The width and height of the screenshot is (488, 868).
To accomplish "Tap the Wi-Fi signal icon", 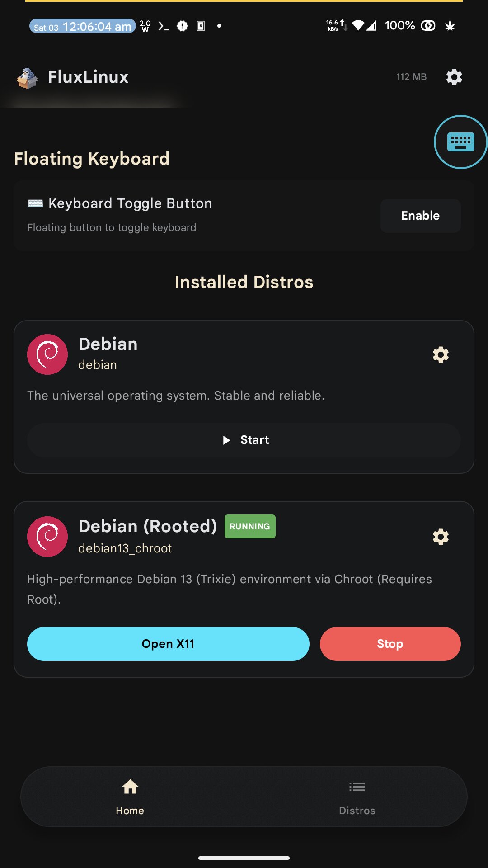I will point(358,25).
